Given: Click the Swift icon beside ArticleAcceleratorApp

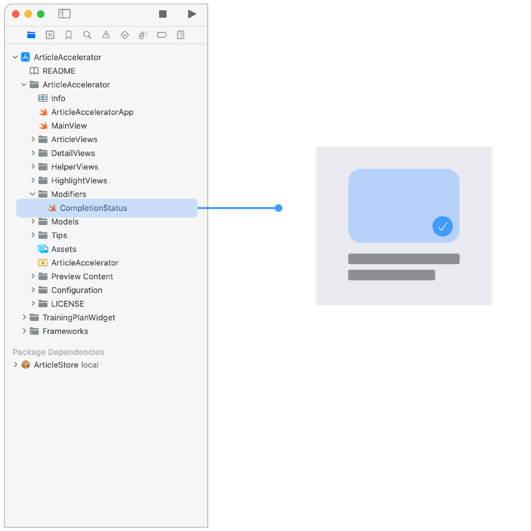Looking at the screenshot, I should coord(43,112).
